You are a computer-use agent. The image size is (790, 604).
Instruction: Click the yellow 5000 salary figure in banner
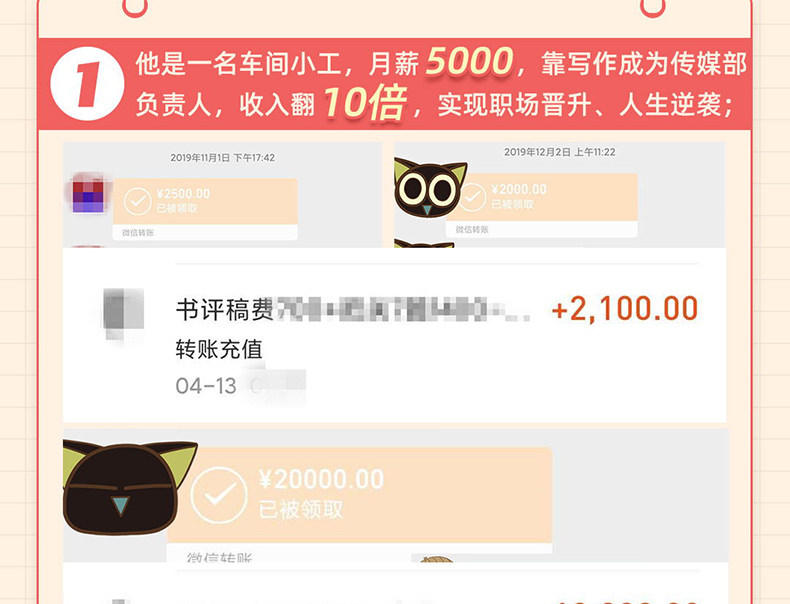(x=470, y=62)
